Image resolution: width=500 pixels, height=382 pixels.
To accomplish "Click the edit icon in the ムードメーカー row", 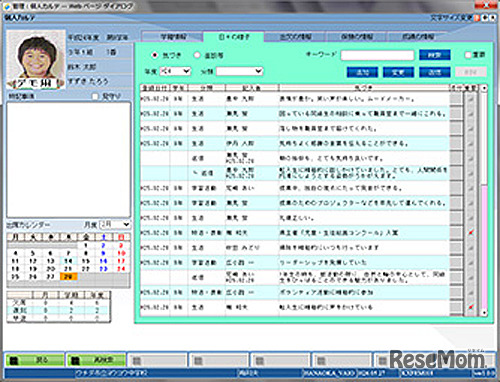I will 471,99.
